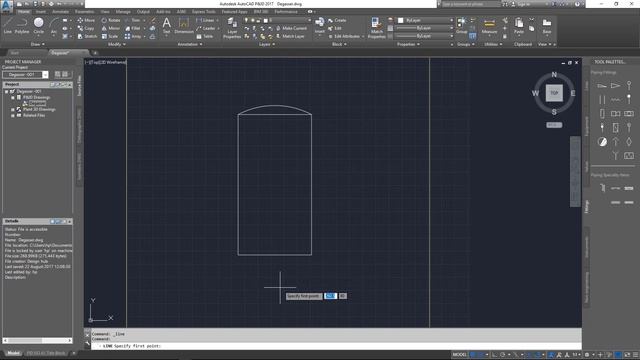The image size is (640, 360).
Task: Click Edit Attributes button
Action: click(344, 36)
